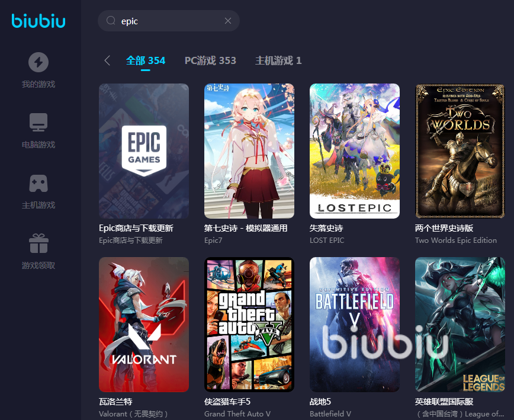This screenshot has height=420, width=514.
Task: Select the Lost Epic game cover
Action: tap(355, 151)
